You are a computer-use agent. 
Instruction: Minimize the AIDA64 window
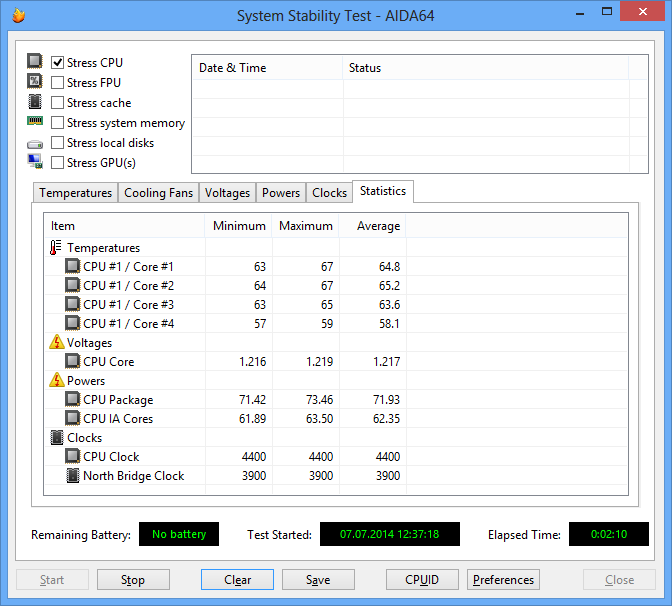tap(580, 13)
